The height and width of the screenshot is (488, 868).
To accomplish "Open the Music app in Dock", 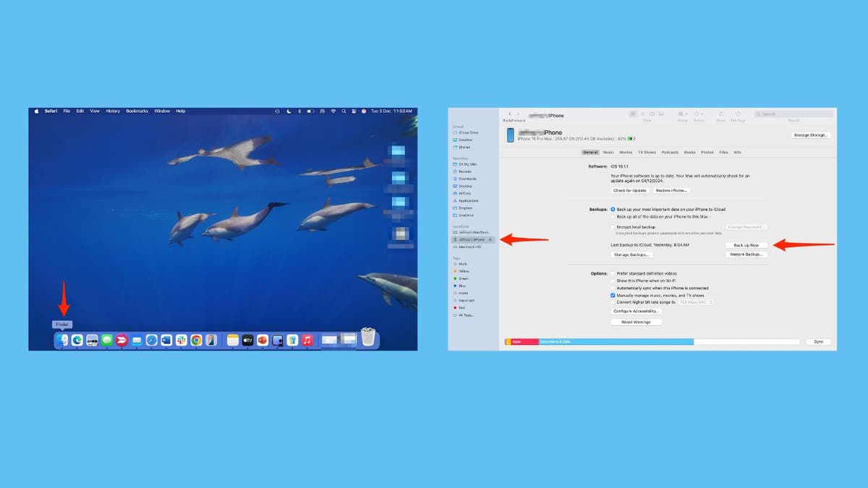I will pos(307,340).
